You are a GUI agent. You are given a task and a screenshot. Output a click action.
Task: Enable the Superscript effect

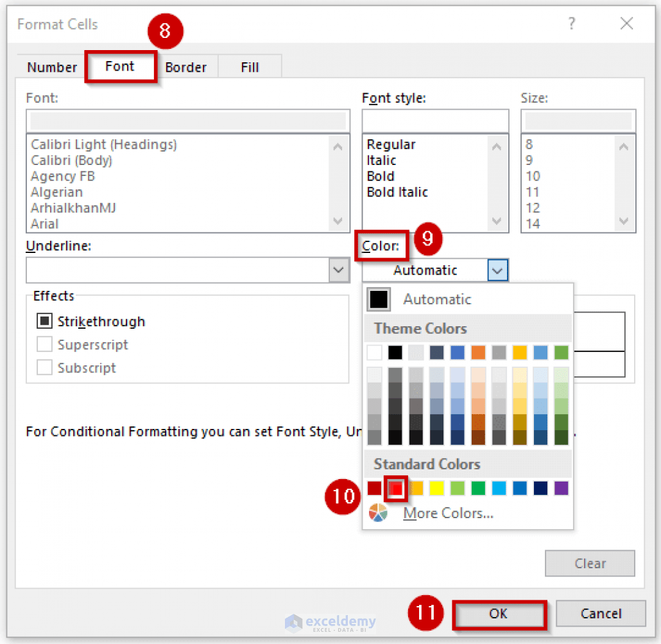coord(45,345)
